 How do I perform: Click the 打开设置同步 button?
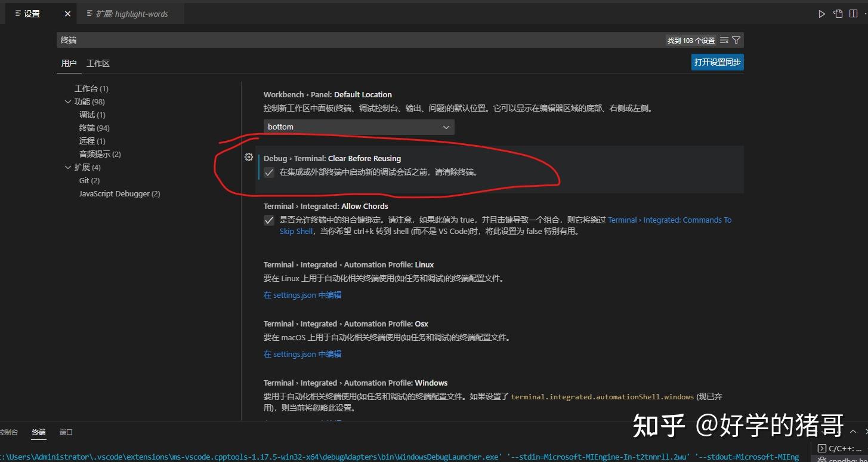(717, 61)
